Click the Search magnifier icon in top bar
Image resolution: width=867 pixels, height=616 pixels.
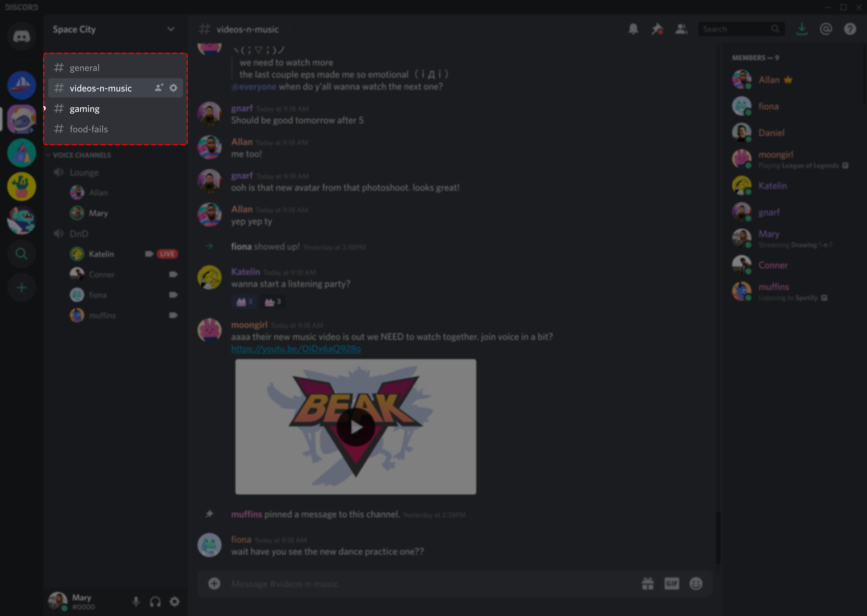pos(775,29)
